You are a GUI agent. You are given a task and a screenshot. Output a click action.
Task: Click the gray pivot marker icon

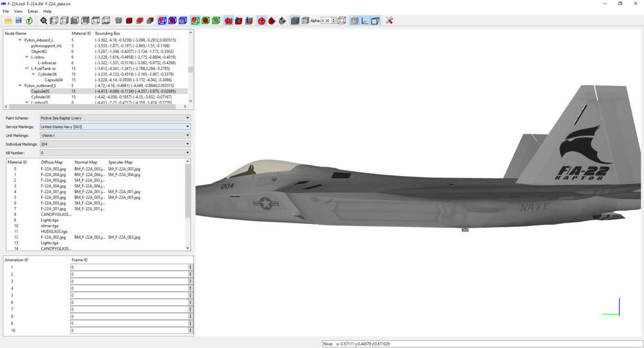pyautogui.click(x=282, y=21)
